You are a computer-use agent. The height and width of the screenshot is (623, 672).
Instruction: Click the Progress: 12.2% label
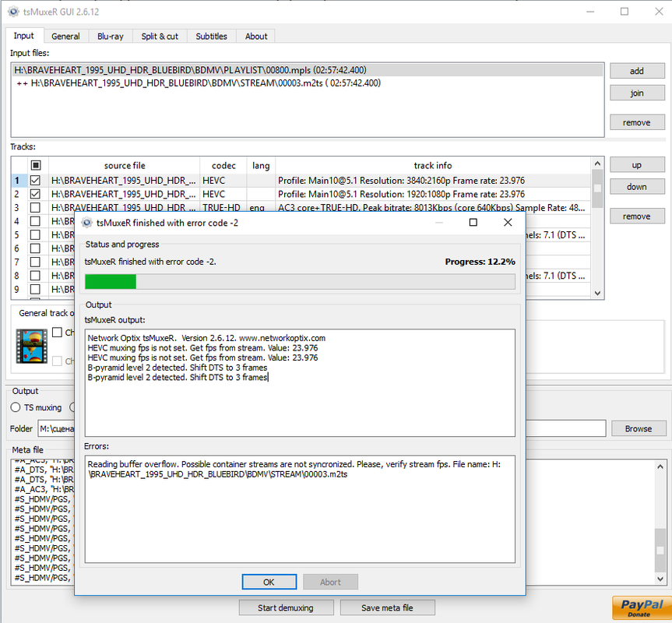pyautogui.click(x=480, y=262)
